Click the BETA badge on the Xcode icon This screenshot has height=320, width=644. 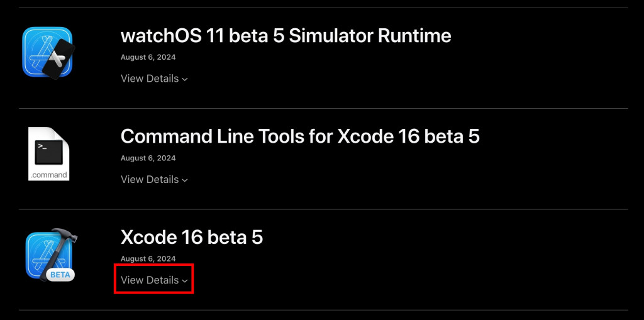coord(60,275)
